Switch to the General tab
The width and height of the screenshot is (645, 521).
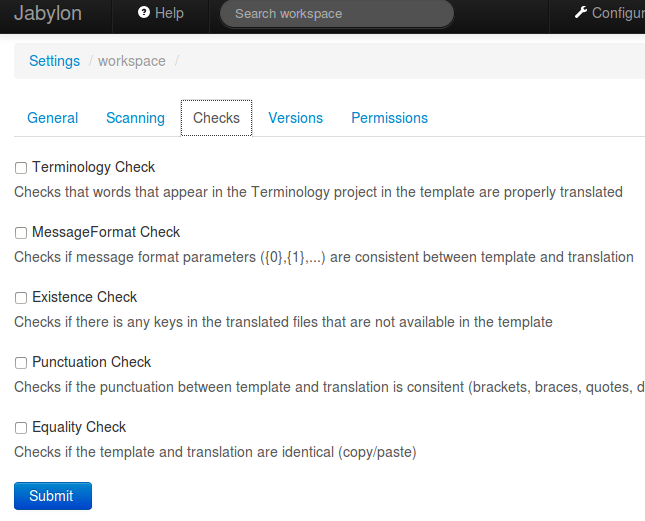tap(52, 118)
